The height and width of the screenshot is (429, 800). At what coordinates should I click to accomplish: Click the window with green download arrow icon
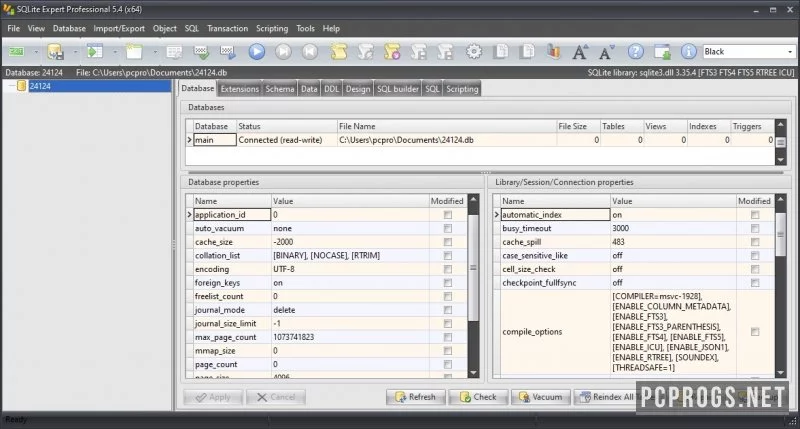click(x=662, y=52)
